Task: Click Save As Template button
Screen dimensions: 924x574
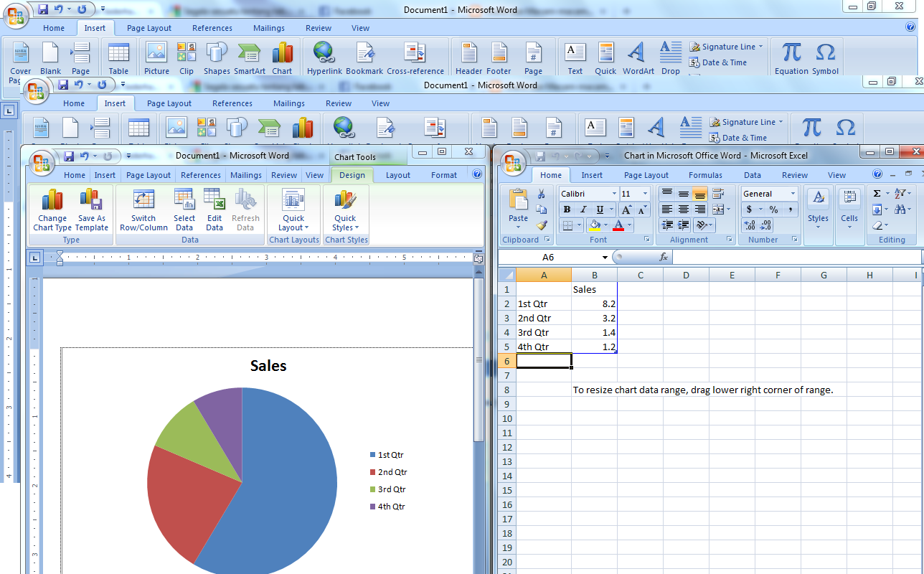Action: (x=92, y=210)
